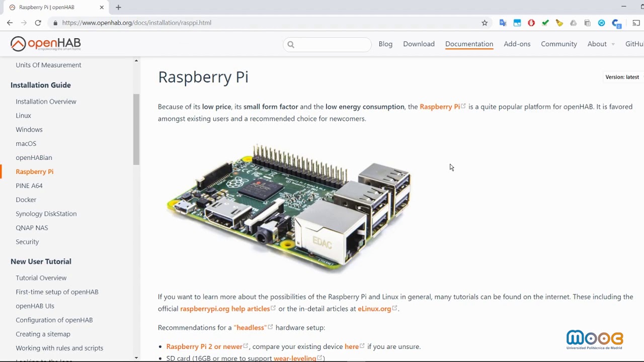Open the Docker sidebar link
This screenshot has height=362, width=644.
(26, 200)
